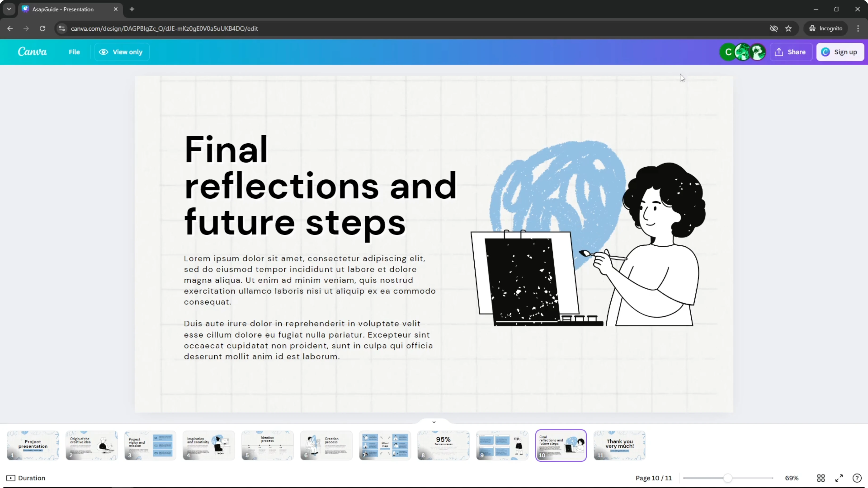Open the help question mark icon

coord(857,478)
